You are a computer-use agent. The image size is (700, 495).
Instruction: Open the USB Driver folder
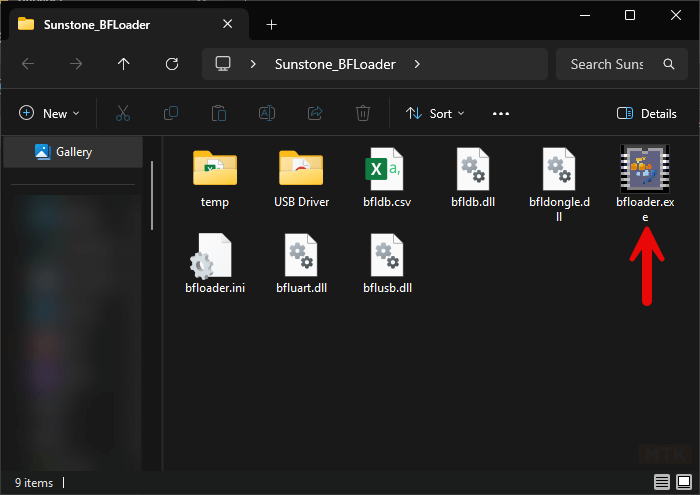pyautogui.click(x=301, y=179)
